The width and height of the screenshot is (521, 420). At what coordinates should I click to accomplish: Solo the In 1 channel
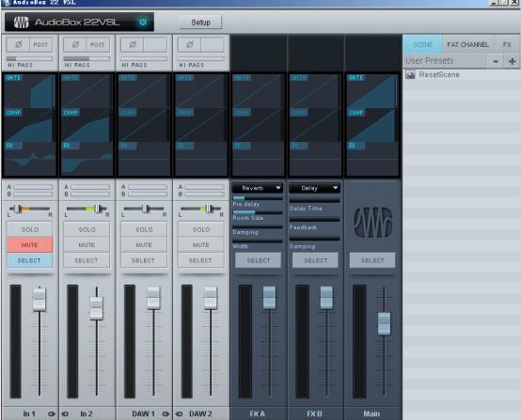click(29, 229)
